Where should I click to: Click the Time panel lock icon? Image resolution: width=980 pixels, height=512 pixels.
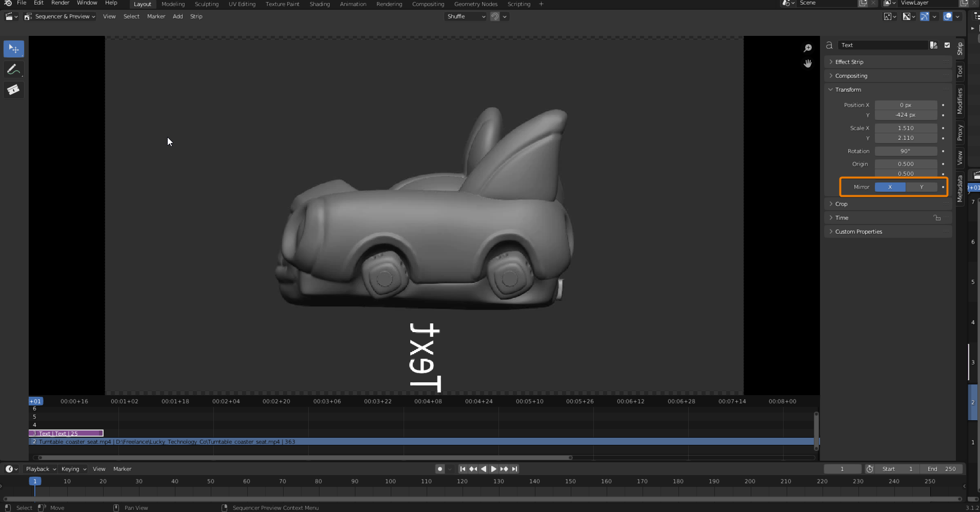pyautogui.click(x=937, y=218)
